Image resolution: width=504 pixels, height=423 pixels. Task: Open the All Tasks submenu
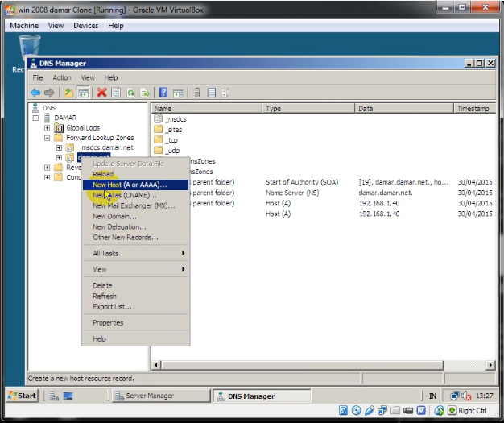coord(135,253)
